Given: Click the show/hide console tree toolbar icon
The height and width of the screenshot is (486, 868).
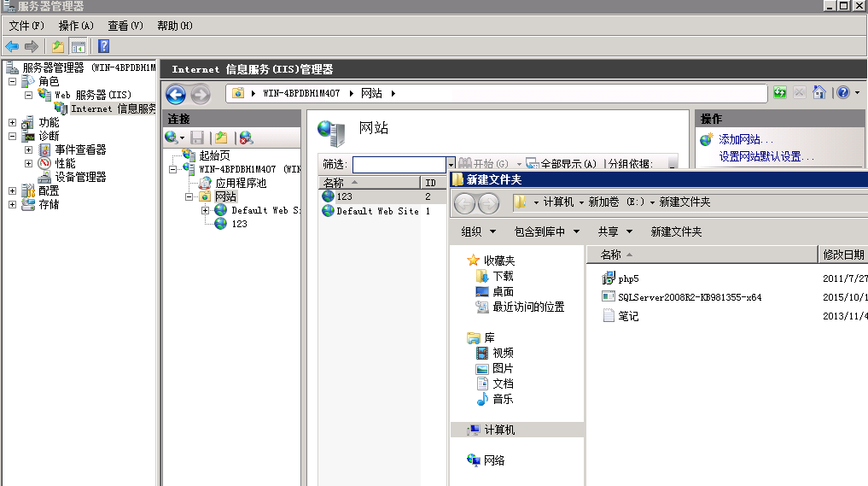Looking at the screenshot, I should click(78, 46).
